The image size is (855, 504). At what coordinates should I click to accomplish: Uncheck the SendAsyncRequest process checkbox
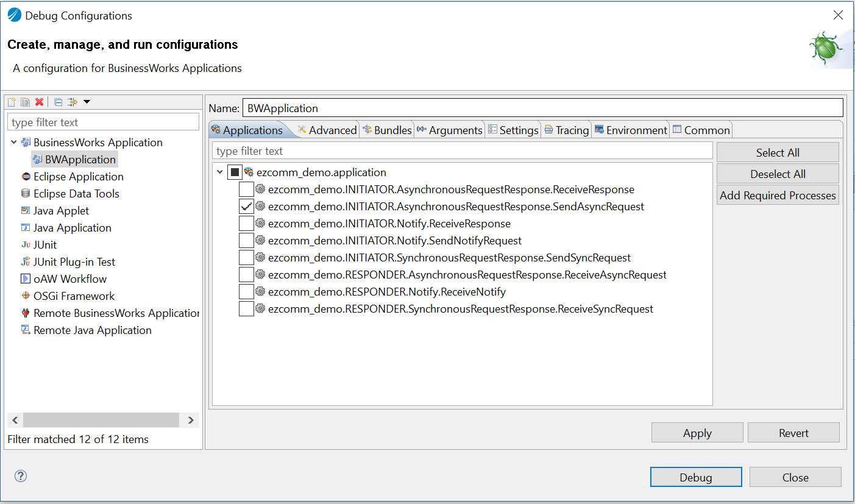(x=246, y=207)
